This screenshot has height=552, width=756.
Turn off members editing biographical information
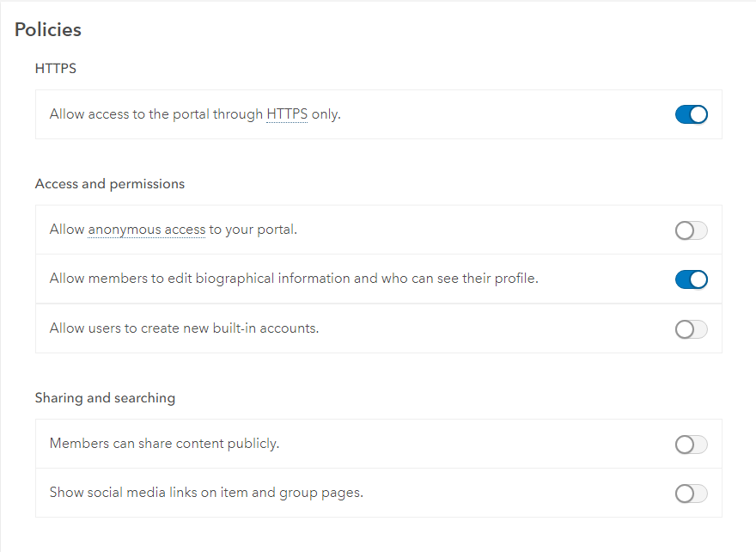pos(691,279)
